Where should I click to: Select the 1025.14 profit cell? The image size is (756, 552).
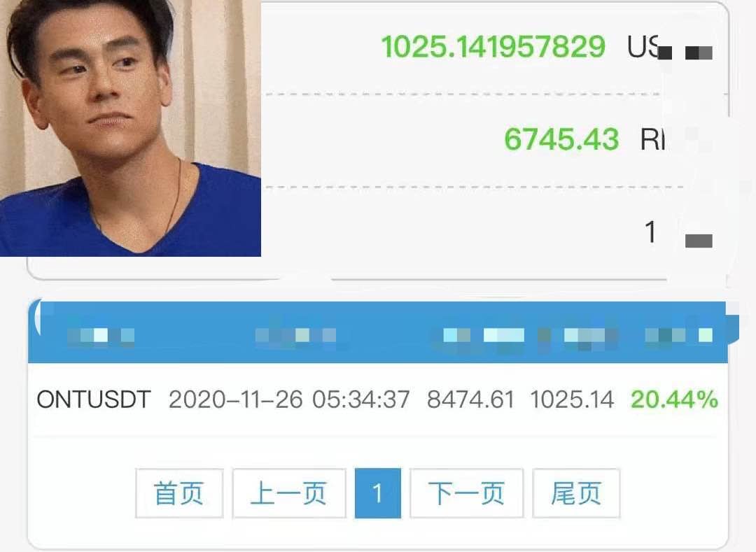572,399
